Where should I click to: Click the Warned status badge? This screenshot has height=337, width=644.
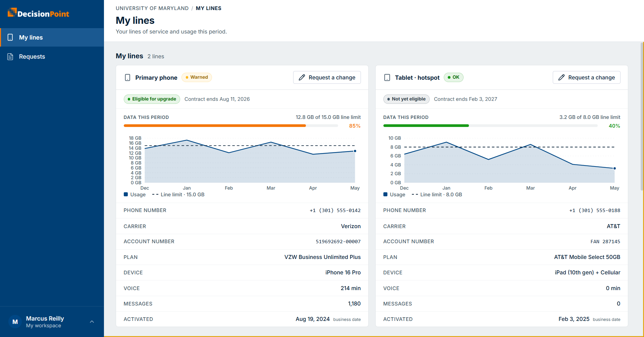coord(197,77)
